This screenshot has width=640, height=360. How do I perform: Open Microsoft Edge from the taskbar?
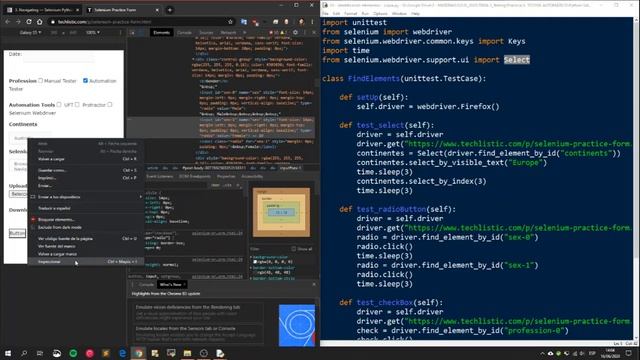(x=122, y=353)
